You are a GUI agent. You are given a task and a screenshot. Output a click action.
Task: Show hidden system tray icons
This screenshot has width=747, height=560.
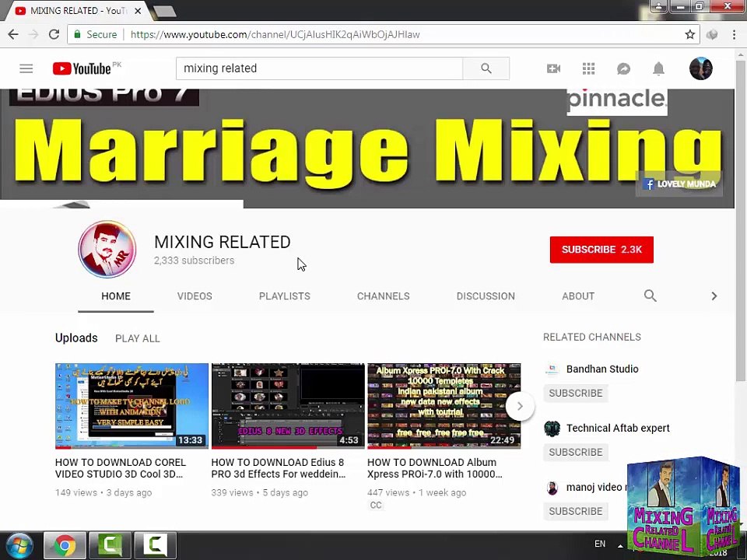(620, 546)
